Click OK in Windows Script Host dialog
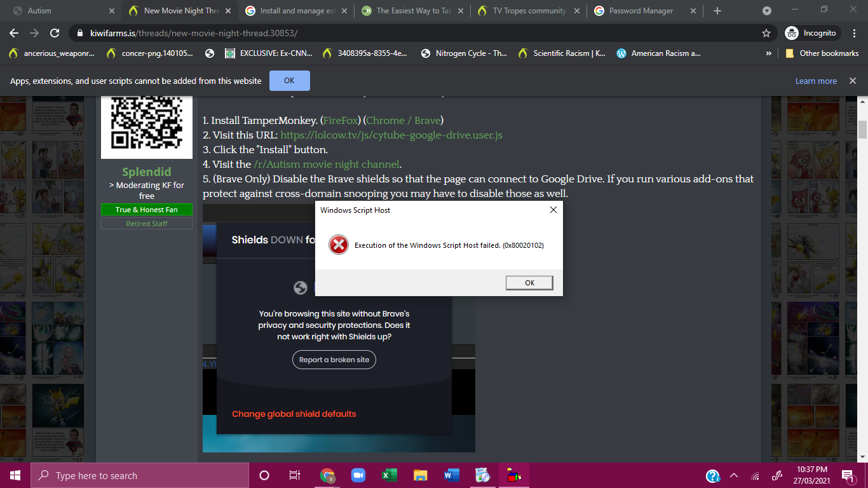 click(x=529, y=283)
